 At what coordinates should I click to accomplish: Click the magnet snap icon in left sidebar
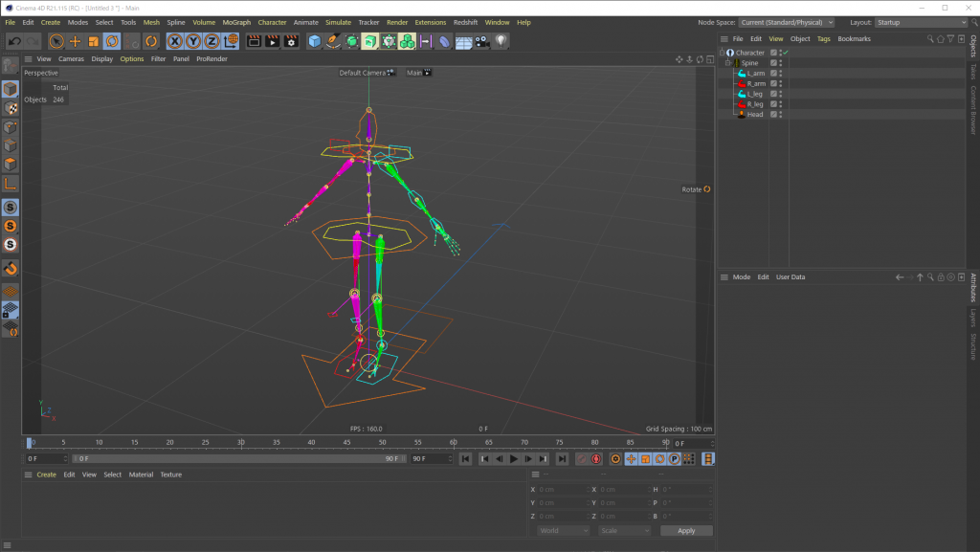click(x=10, y=269)
